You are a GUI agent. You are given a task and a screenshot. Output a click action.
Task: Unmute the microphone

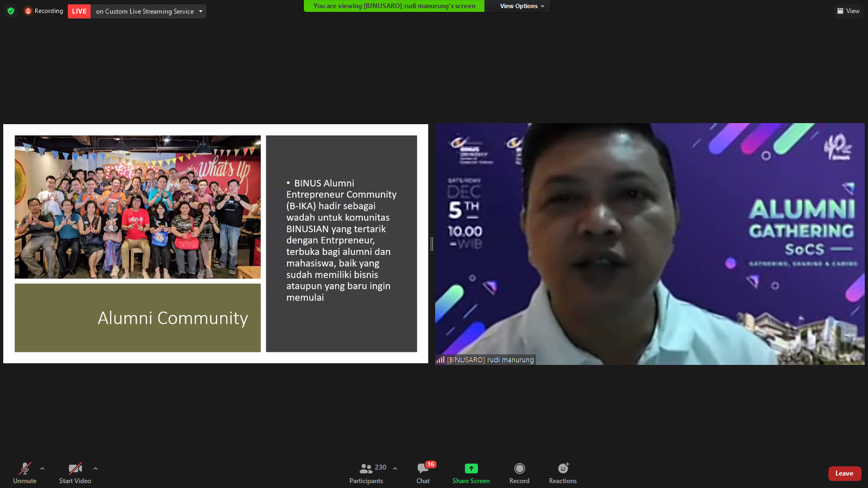pos(25,473)
